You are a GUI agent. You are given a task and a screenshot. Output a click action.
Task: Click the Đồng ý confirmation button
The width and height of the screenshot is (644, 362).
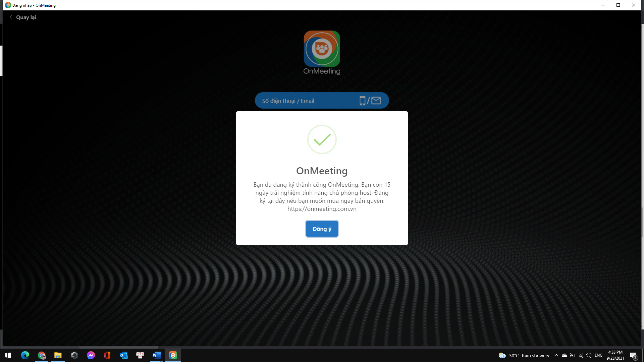click(x=322, y=229)
